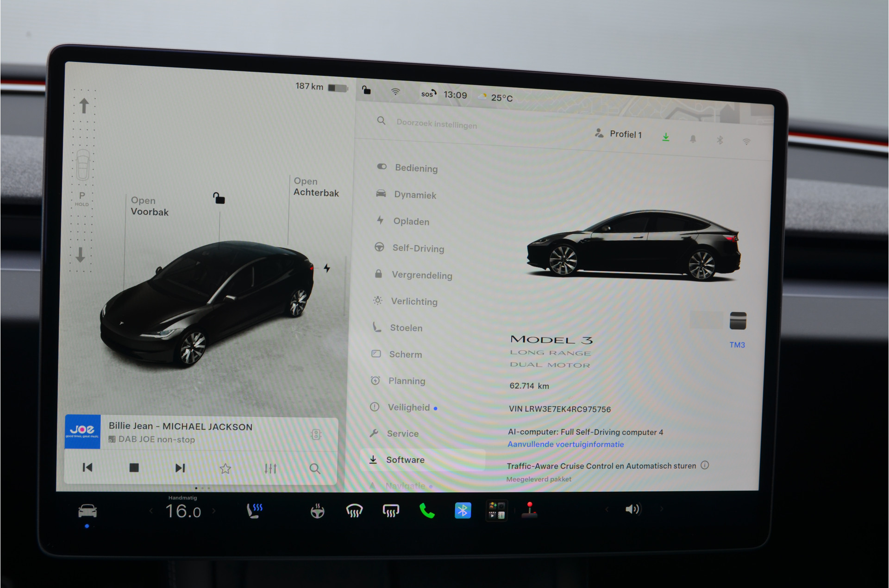Image resolution: width=889 pixels, height=588 pixels.
Task: Open the Verlichting lights menu
Action: click(405, 301)
